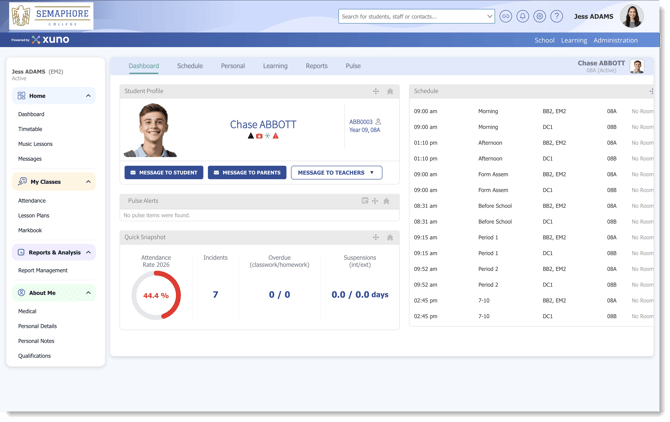Open Timetable in the sidebar
This screenshot has width=670, height=422.
point(30,129)
